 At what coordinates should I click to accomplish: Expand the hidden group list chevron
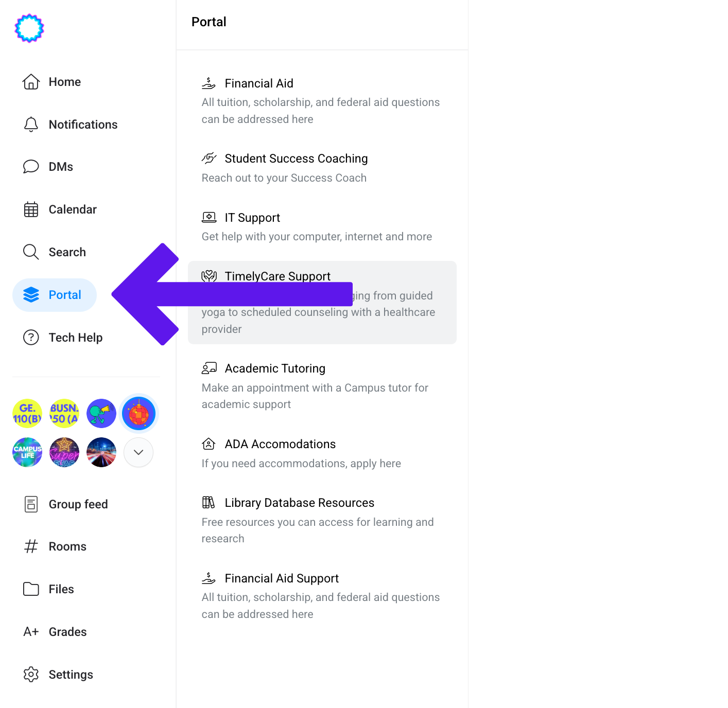coord(138,452)
